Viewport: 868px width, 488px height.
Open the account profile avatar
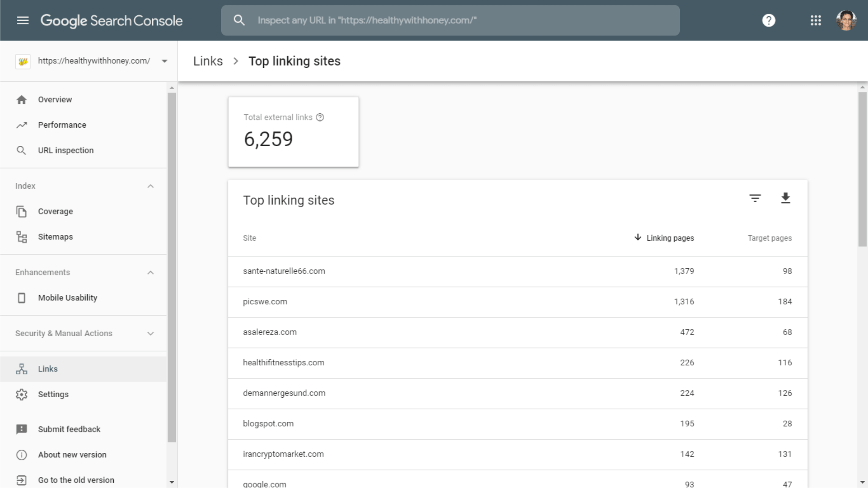pyautogui.click(x=846, y=20)
